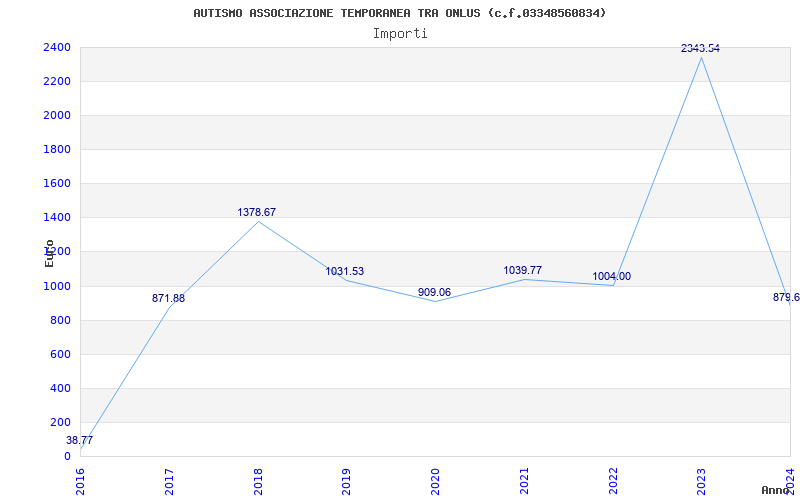The width and height of the screenshot is (800, 500).
Task: Click the 1400 y-axis tick label
Action: click(57, 218)
